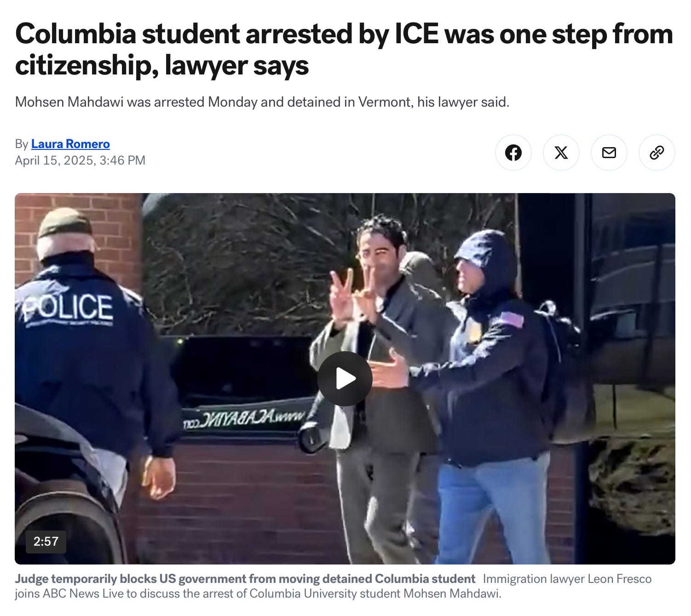Click bold caption title 'Judge temporarily blocks'
Screen dimensions: 691x616
[x=245, y=578]
